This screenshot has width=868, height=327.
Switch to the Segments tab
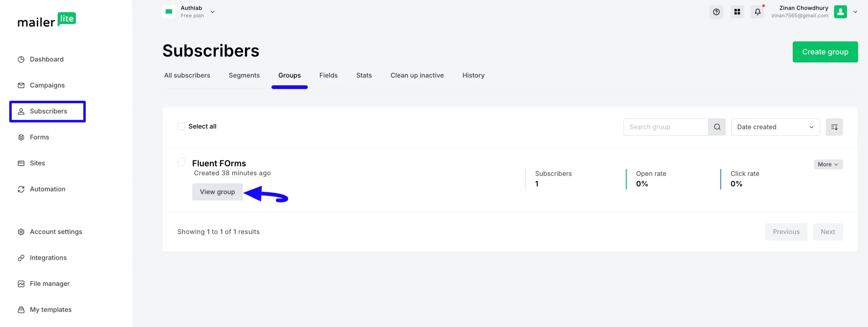pyautogui.click(x=244, y=75)
